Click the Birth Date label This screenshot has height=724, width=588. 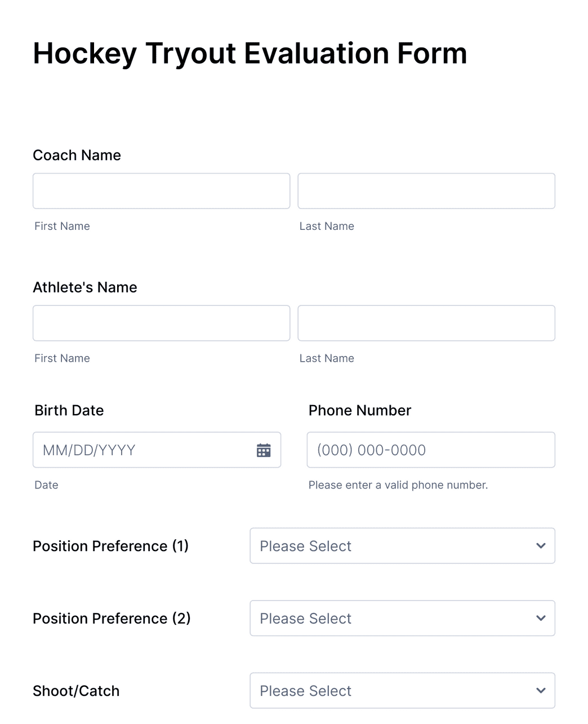(x=69, y=410)
